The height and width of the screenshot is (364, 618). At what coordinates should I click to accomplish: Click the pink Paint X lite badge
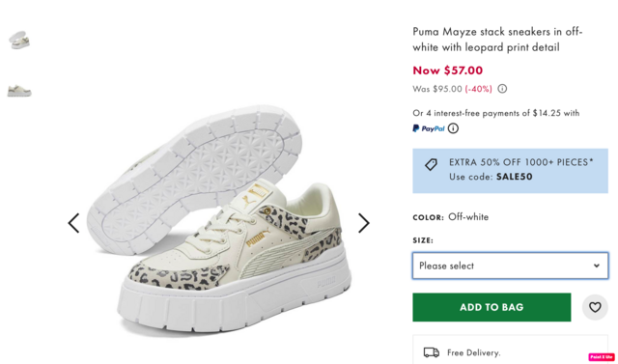pyautogui.click(x=602, y=357)
